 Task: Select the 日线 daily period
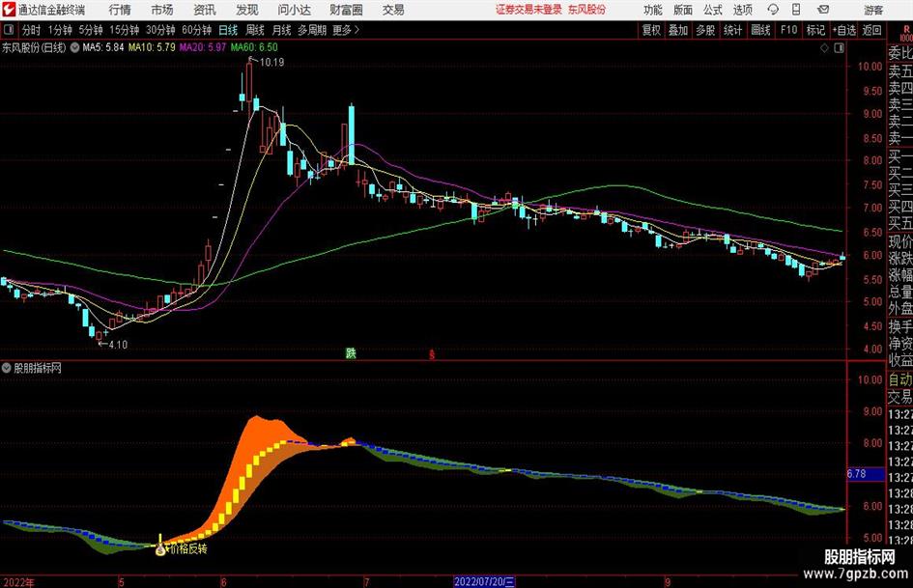228,30
